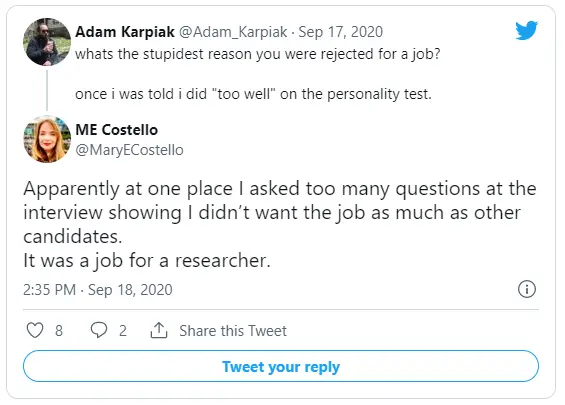Open the @Adam_Karpiak handle
The image size is (565, 405).
(233, 32)
